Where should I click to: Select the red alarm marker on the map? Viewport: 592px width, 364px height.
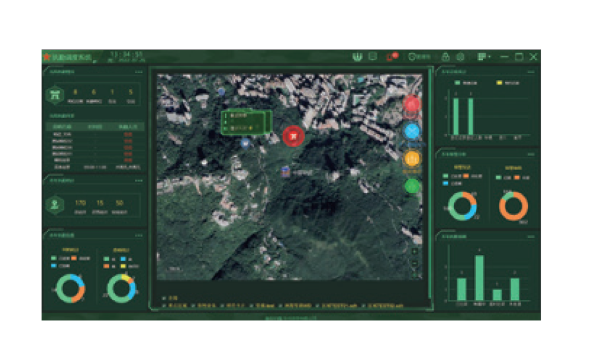[x=293, y=136]
